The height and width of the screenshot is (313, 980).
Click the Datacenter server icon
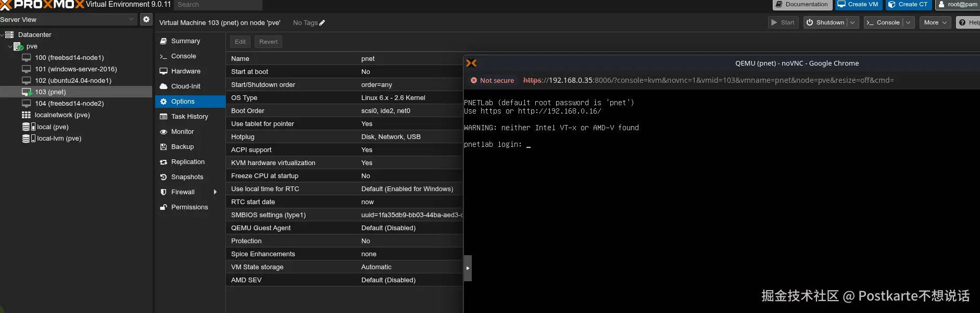9,35
